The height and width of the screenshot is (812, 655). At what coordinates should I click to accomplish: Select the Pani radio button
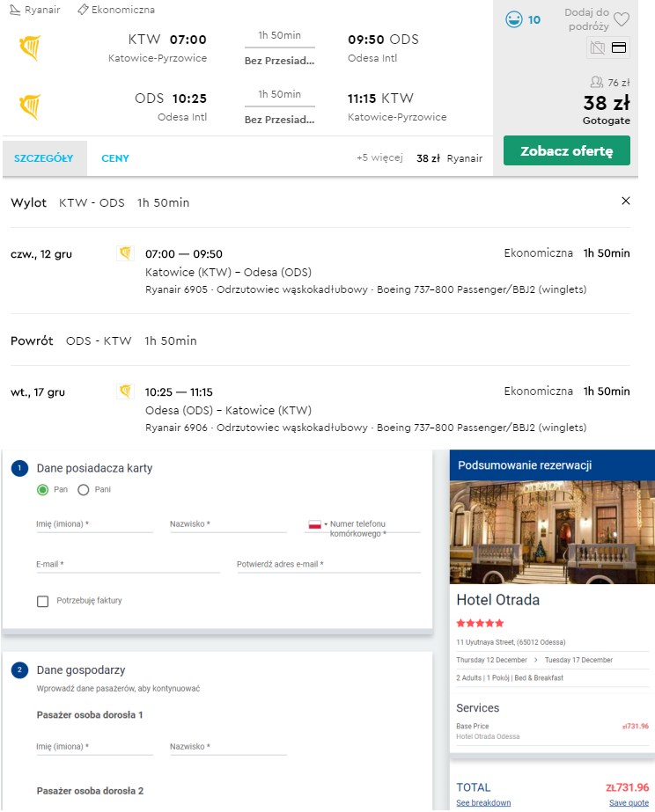[x=84, y=490]
